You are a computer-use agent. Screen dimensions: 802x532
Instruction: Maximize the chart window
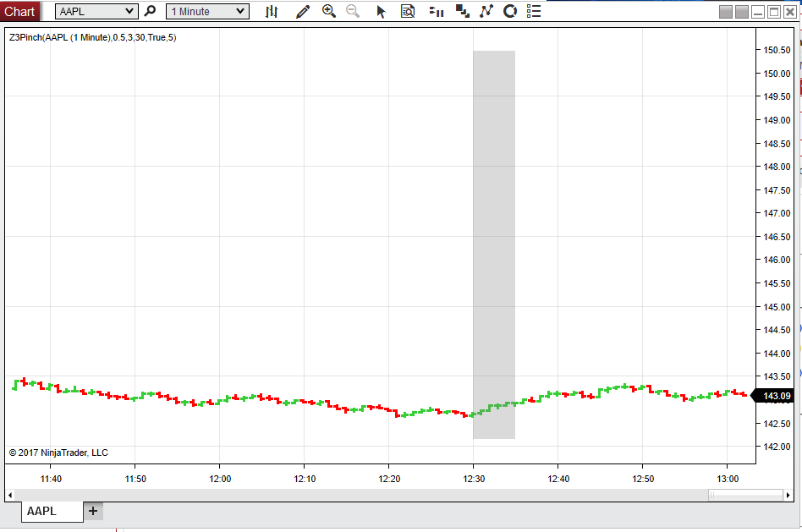coord(774,11)
